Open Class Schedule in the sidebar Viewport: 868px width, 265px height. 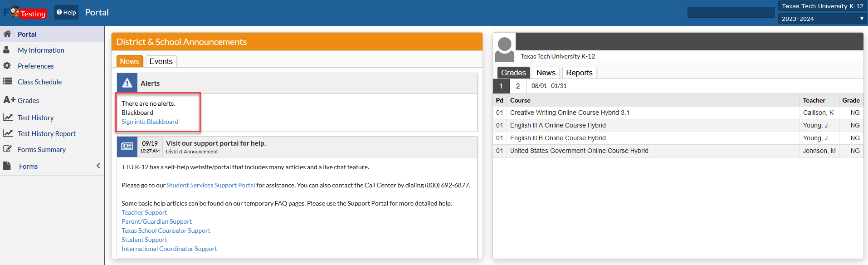(39, 82)
